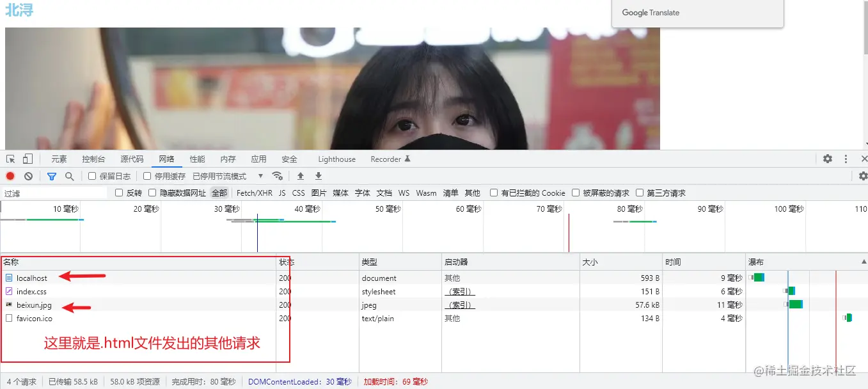
Task: Clear the network log icon
Action: coord(28,176)
